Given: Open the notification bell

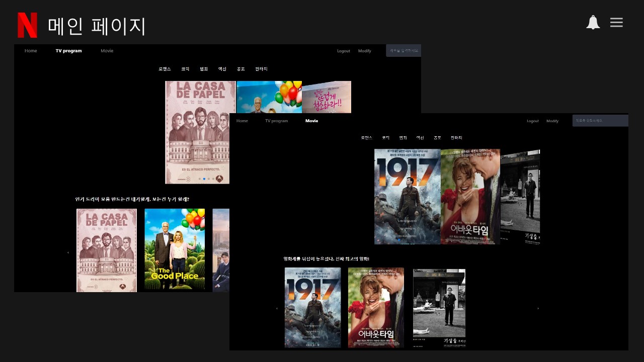Looking at the screenshot, I should coord(593,23).
